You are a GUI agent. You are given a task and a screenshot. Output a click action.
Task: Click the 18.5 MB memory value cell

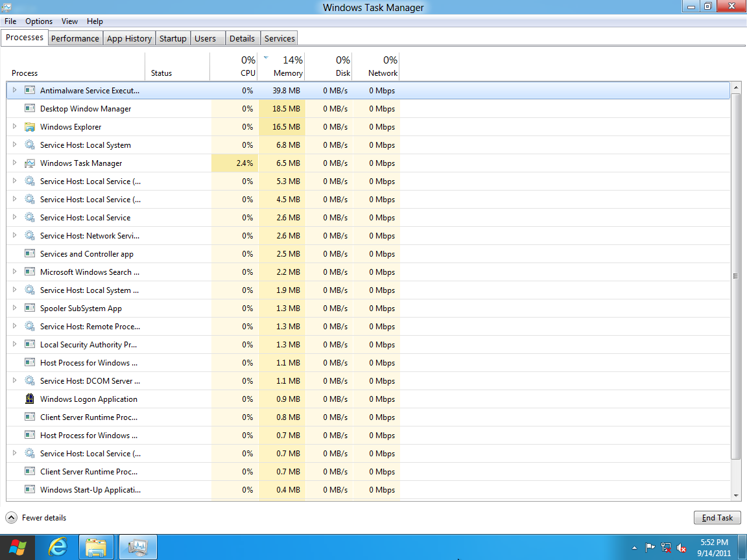pos(282,109)
